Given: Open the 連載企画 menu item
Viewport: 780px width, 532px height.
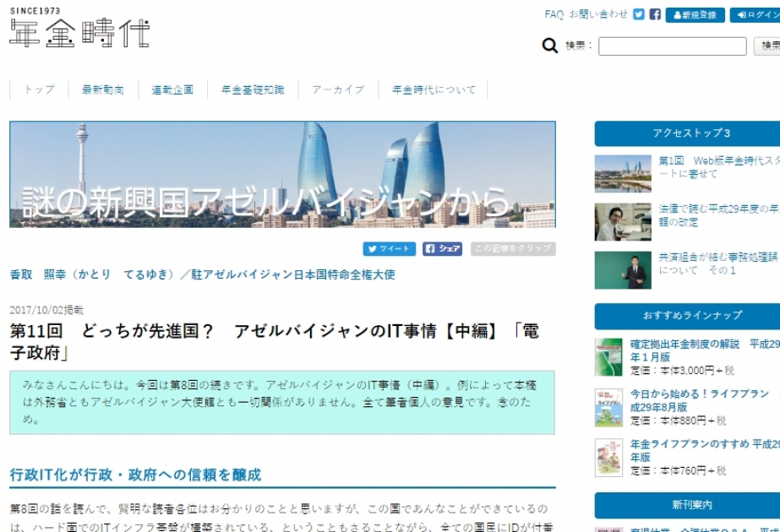Looking at the screenshot, I should coord(172,90).
